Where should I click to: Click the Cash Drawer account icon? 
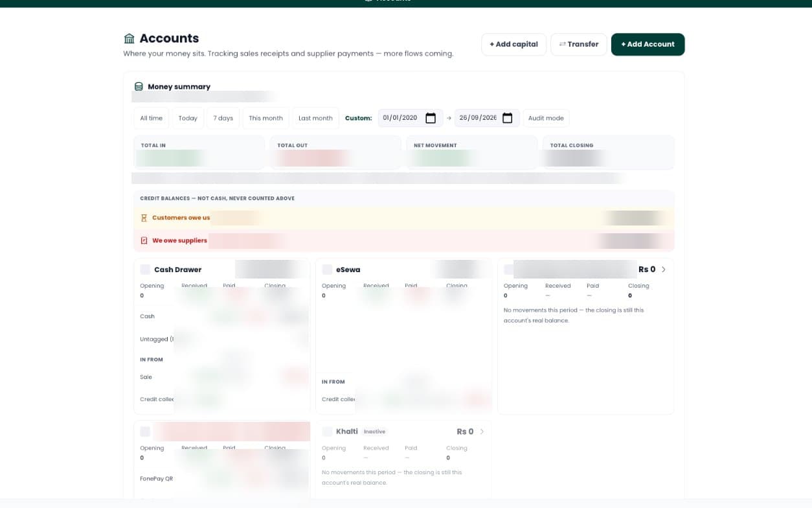(145, 270)
